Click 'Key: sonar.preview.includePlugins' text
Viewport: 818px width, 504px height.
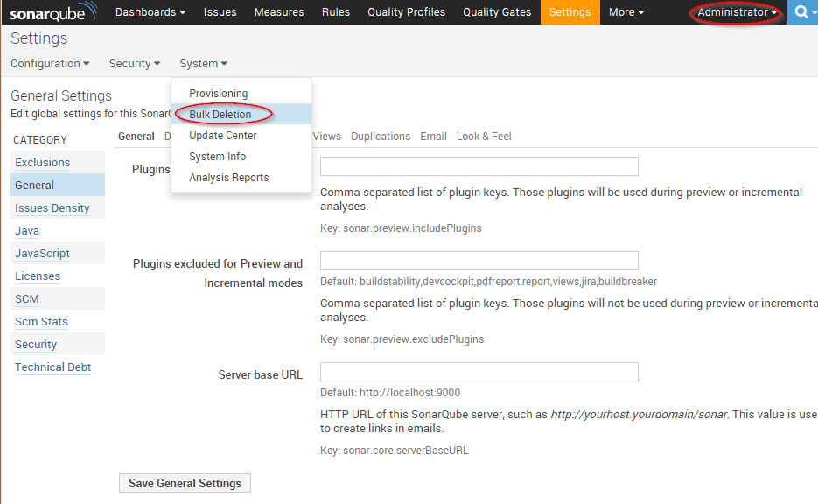pyautogui.click(x=401, y=228)
